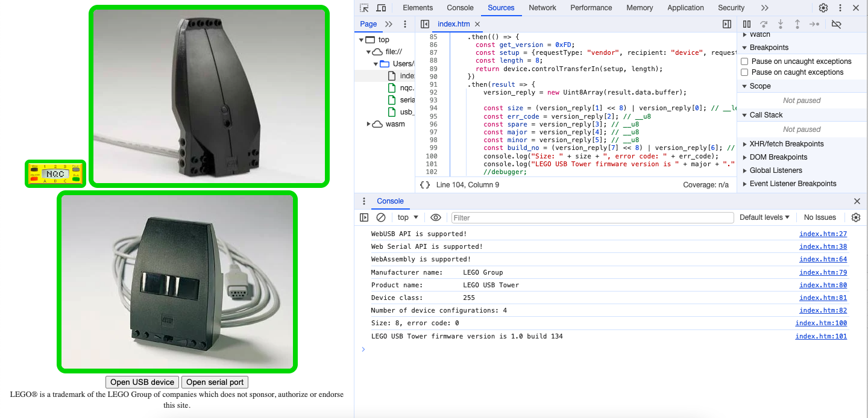Collapse the Users folder node
This screenshot has height=418, width=868.
[376, 64]
